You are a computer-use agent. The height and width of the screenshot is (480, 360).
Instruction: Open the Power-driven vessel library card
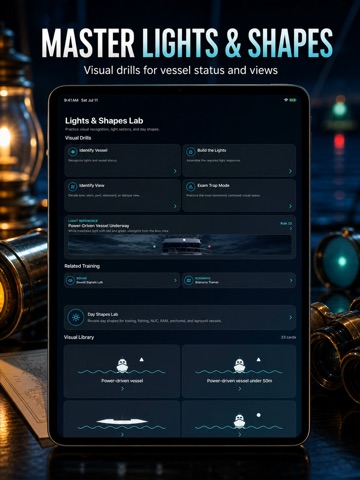pos(122,371)
